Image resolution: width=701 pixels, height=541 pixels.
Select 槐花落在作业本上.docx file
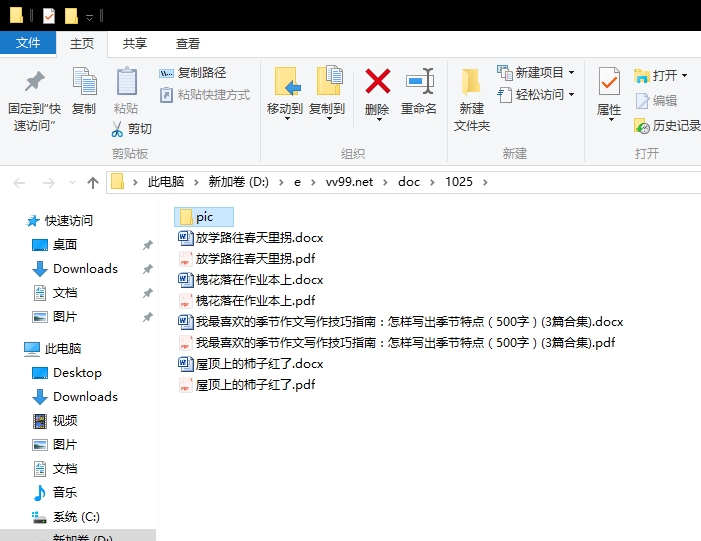[250, 280]
